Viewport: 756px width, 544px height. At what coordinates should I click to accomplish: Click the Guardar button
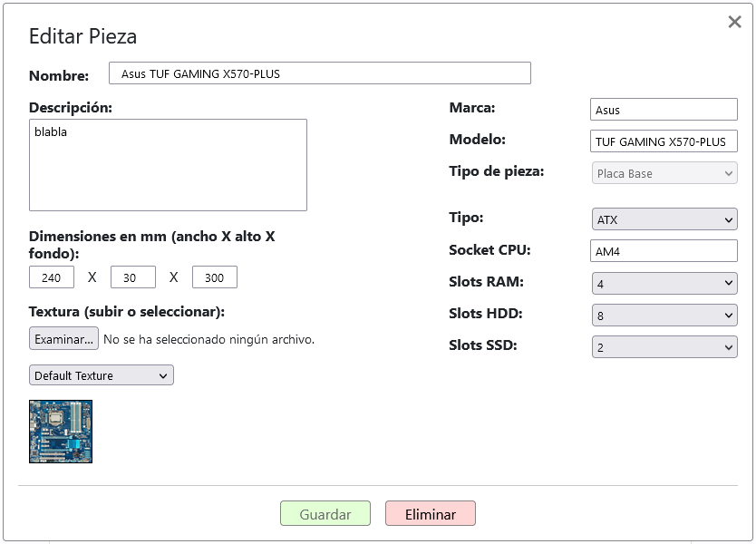[x=325, y=513]
